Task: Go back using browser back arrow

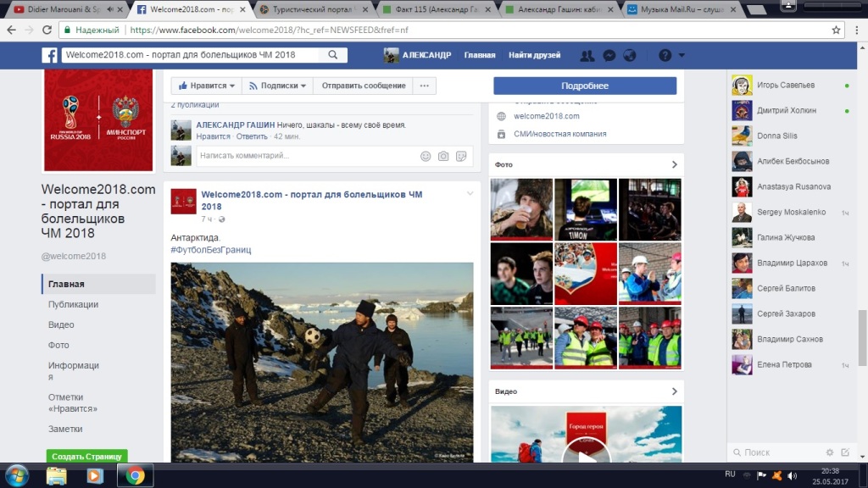Action: click(12, 30)
